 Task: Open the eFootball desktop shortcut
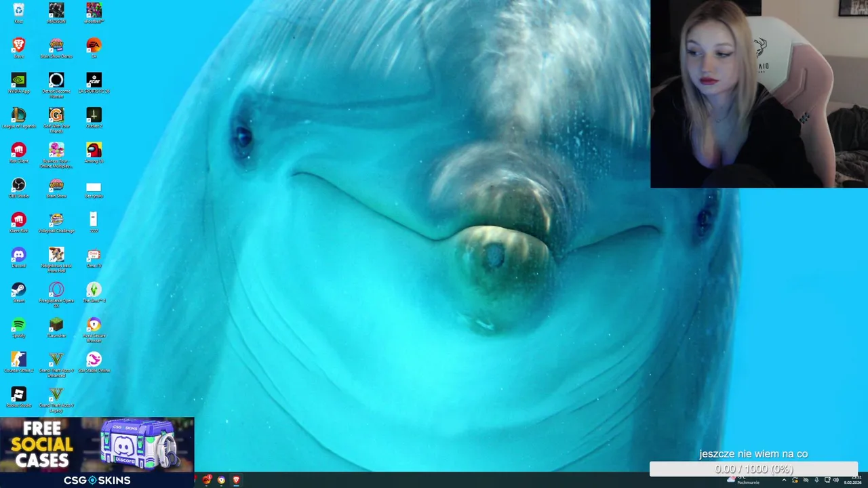tap(94, 12)
